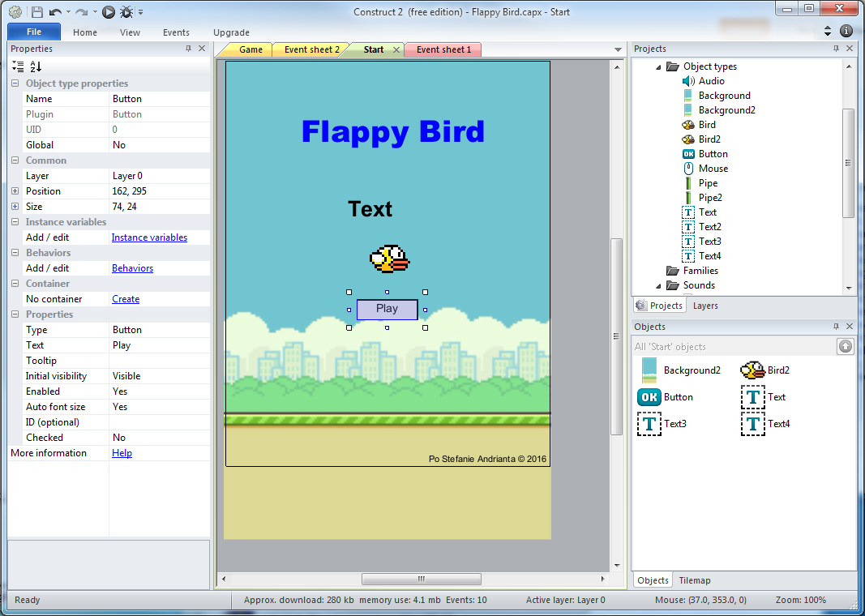The width and height of the screenshot is (865, 616).
Task: Pin the Objects panel
Action: [836, 327]
